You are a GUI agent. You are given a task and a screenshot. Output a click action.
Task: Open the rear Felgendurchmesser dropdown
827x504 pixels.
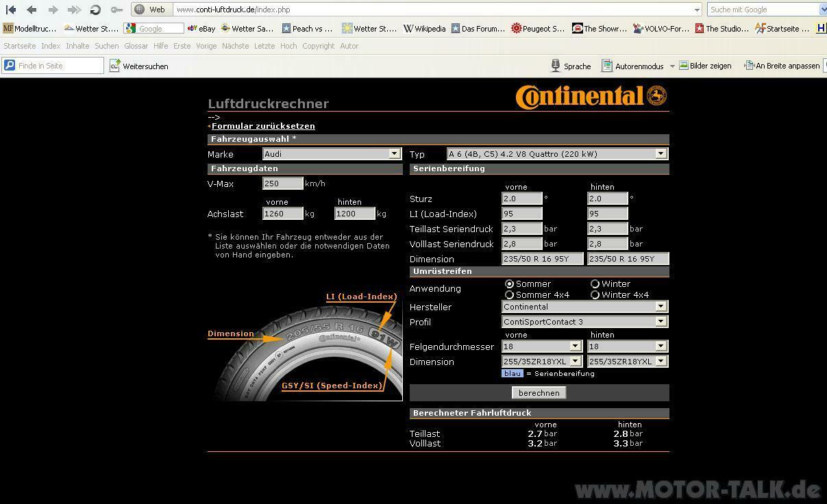click(628, 346)
